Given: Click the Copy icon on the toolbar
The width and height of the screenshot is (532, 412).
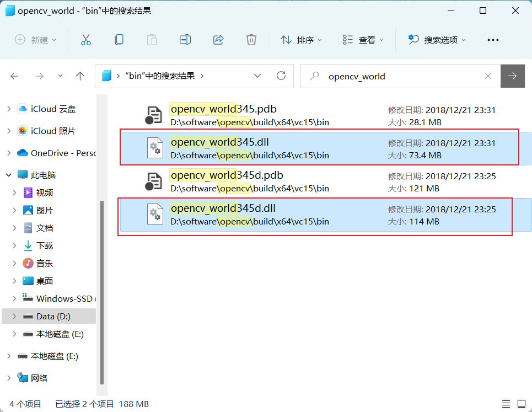Looking at the screenshot, I should pos(119,39).
